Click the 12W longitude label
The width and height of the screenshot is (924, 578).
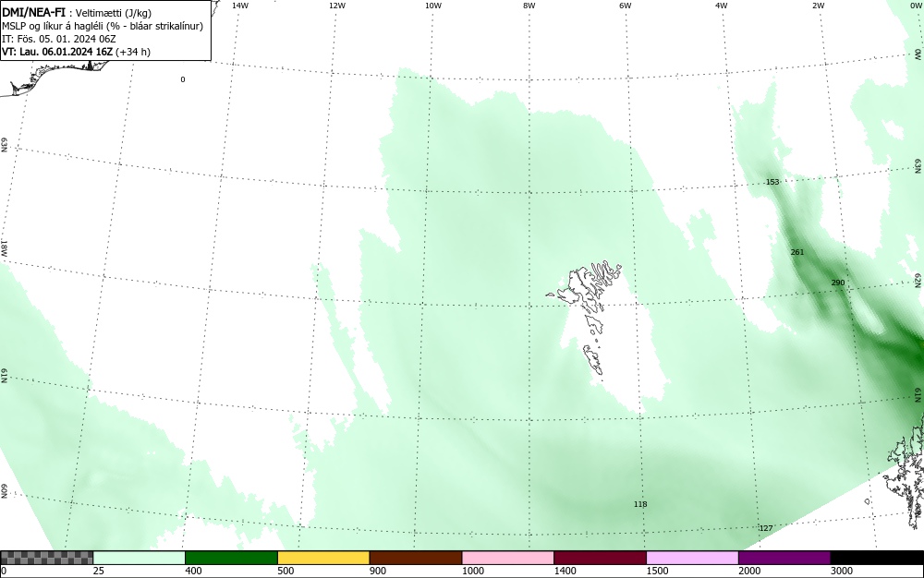coord(336,6)
